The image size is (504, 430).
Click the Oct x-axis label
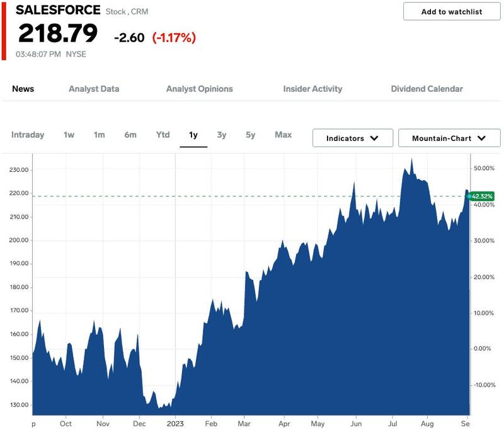[66, 424]
